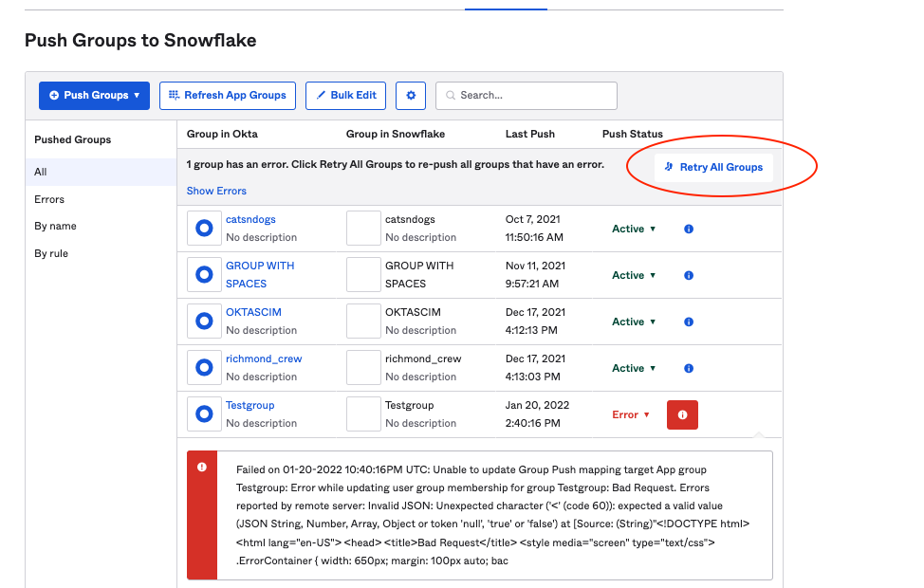Select the Snowflake group box for OKTASCIM

tap(363, 321)
